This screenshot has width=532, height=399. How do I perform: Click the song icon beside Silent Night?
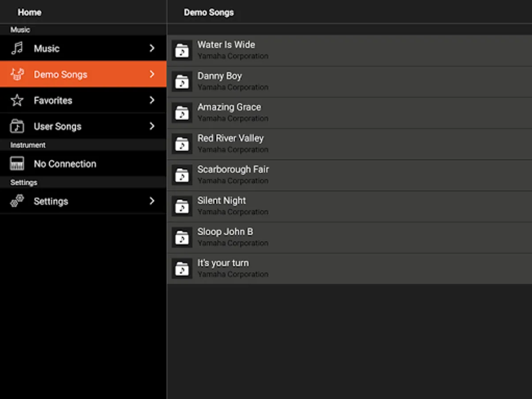(182, 206)
